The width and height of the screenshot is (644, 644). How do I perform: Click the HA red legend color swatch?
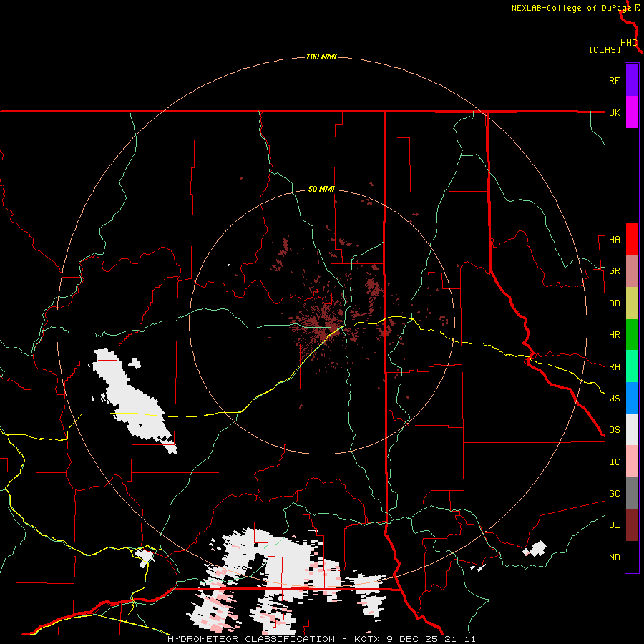(x=632, y=239)
